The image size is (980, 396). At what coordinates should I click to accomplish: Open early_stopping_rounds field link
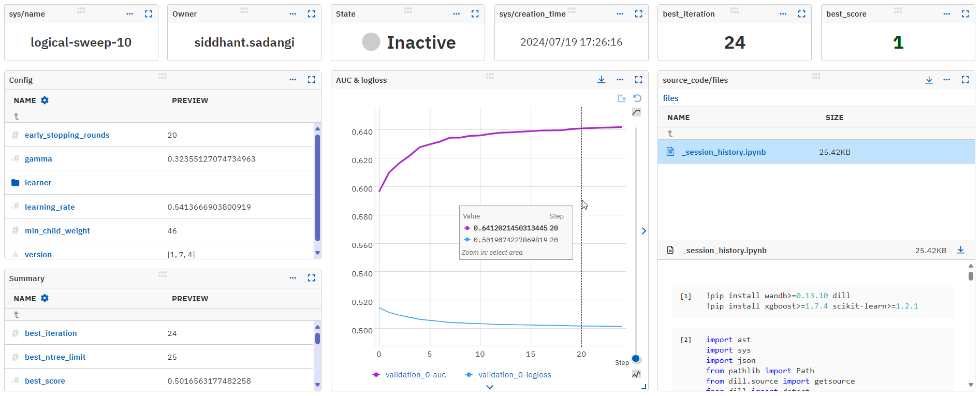(x=67, y=135)
